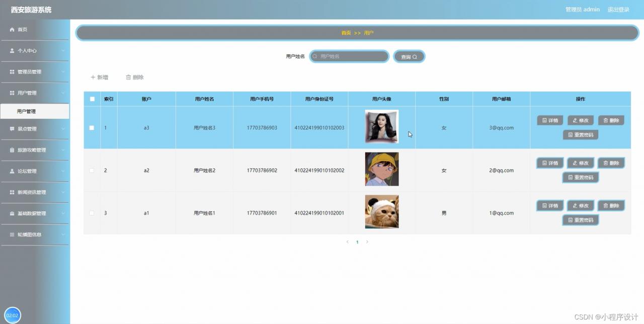Viewport: 644px width, 324px height.
Task: Click the clipboard icon beside 旅游攻略管理
Action: [x=12, y=150]
